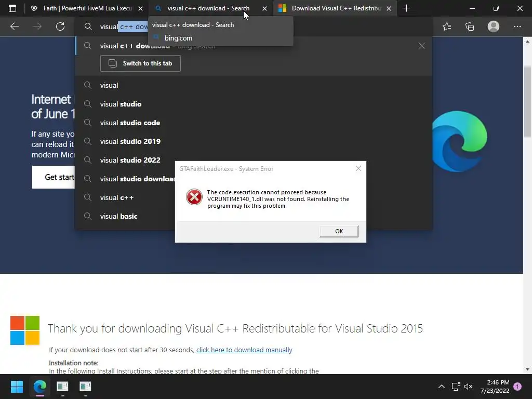Open the Favorites star list icon
Image resolution: width=532 pixels, height=399 pixels.
(447, 26)
